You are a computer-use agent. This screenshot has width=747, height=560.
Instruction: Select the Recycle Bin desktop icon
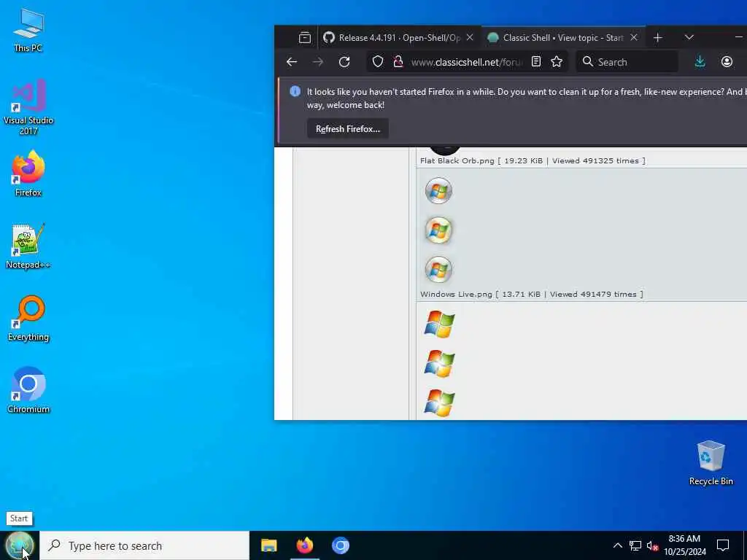711,463
